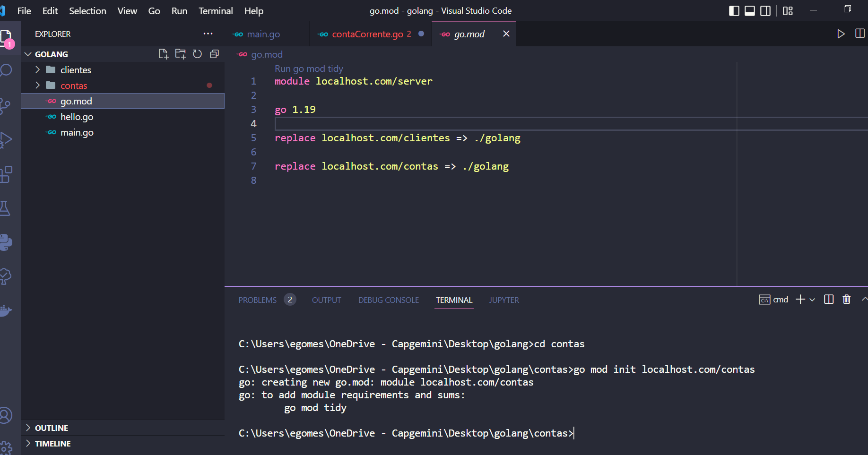Customize layout icon in title bar
868x455 pixels.
click(x=788, y=11)
